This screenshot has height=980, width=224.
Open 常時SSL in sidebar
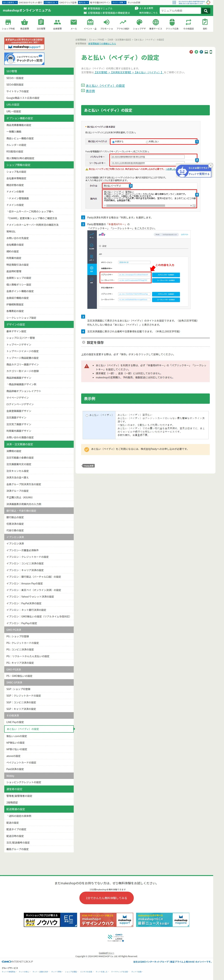pyautogui.click(x=39, y=231)
